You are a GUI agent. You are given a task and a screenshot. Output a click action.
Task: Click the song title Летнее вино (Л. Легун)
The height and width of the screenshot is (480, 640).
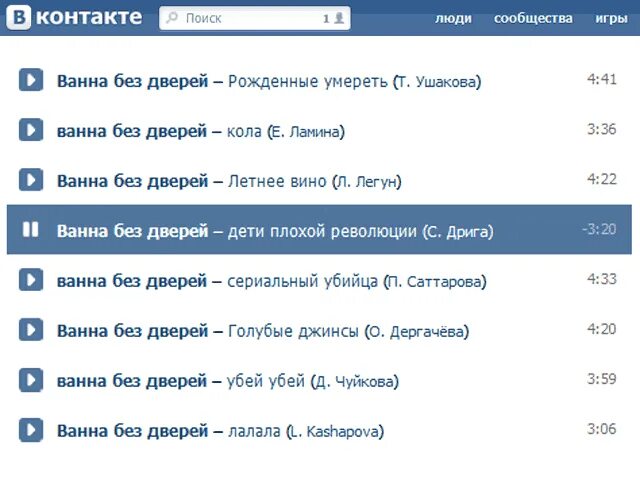pyautogui.click(x=315, y=181)
